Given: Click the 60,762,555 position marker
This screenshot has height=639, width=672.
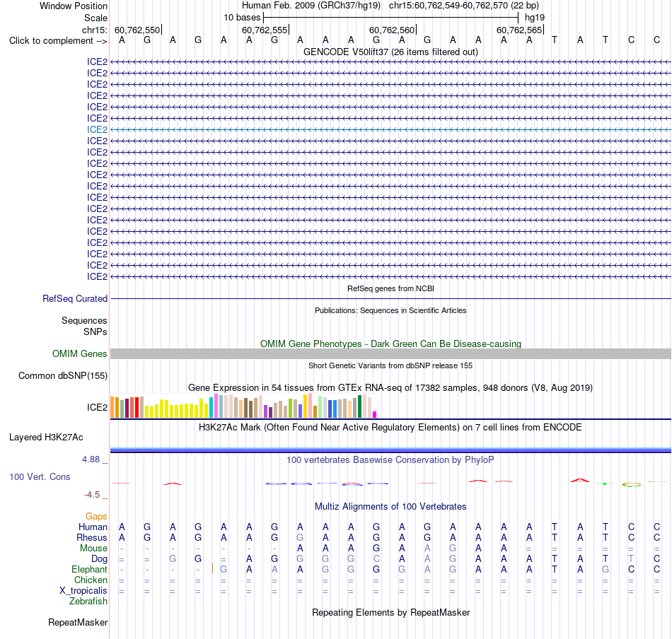Looking at the screenshot, I should point(265,30).
